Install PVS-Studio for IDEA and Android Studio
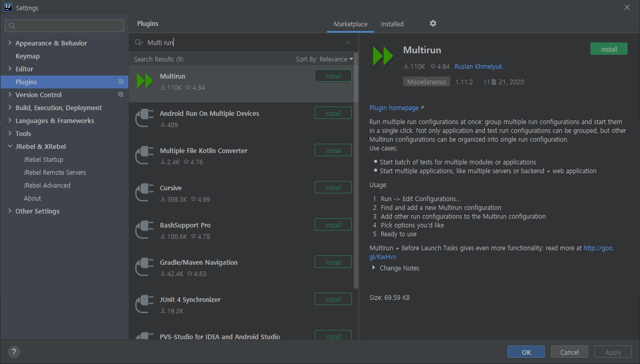 pyautogui.click(x=333, y=335)
